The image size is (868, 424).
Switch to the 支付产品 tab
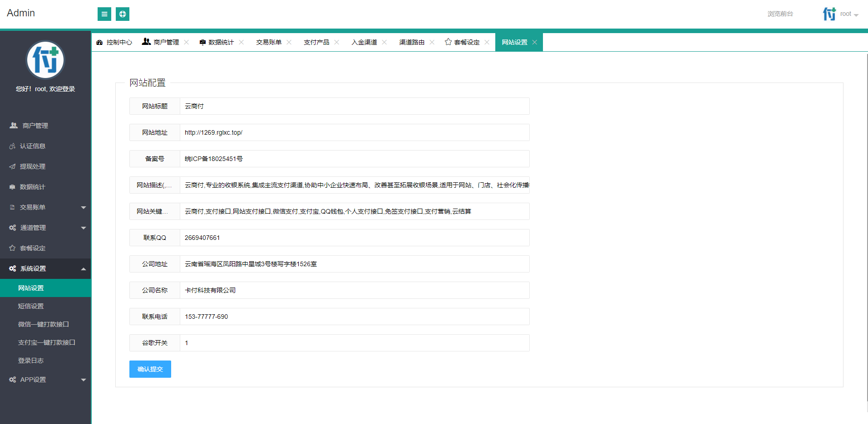point(316,42)
